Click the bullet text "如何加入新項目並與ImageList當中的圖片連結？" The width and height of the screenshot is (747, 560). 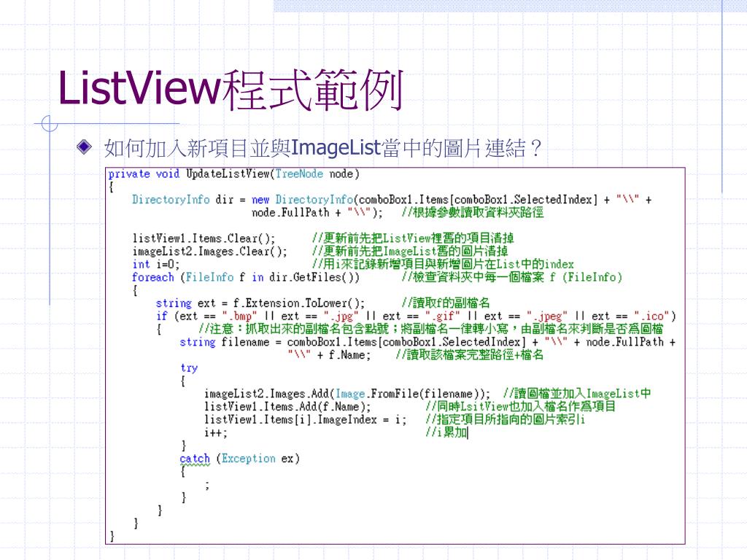coord(323,148)
